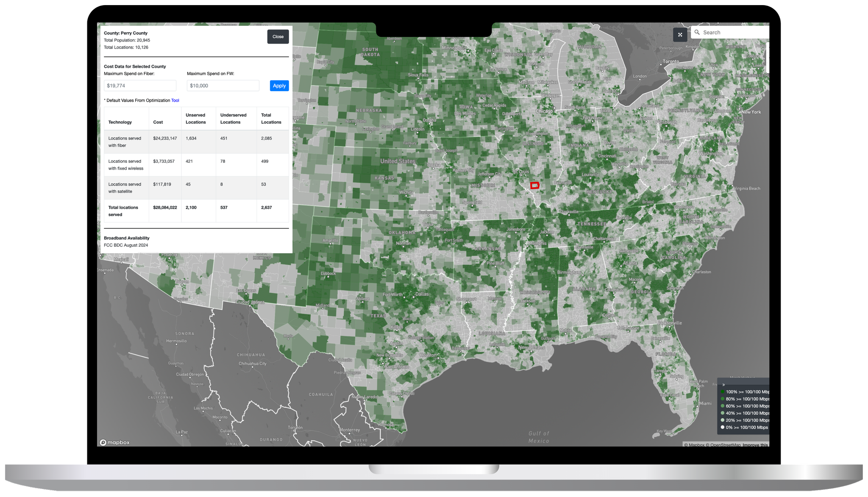
Task: Click the search magnifying glass icon
Action: (x=697, y=32)
